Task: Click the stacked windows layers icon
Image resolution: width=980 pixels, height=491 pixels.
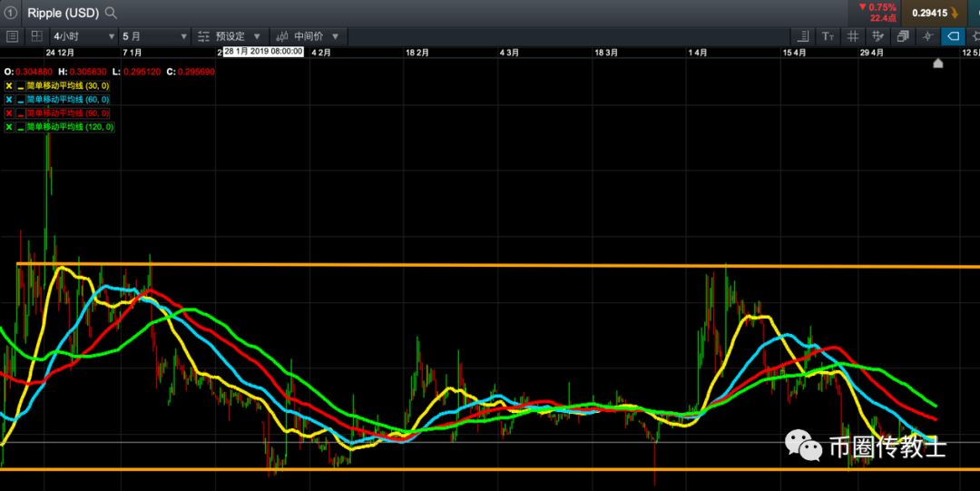Action: (x=903, y=36)
